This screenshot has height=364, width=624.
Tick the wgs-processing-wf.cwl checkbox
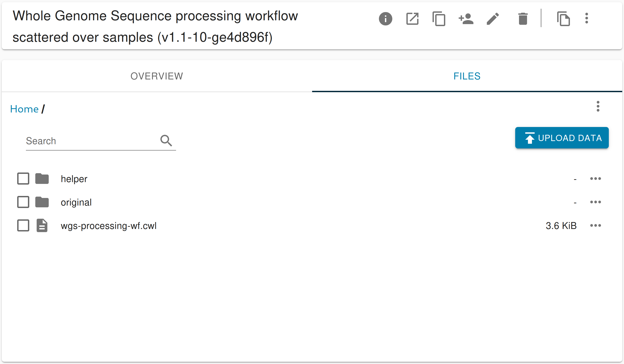23,225
